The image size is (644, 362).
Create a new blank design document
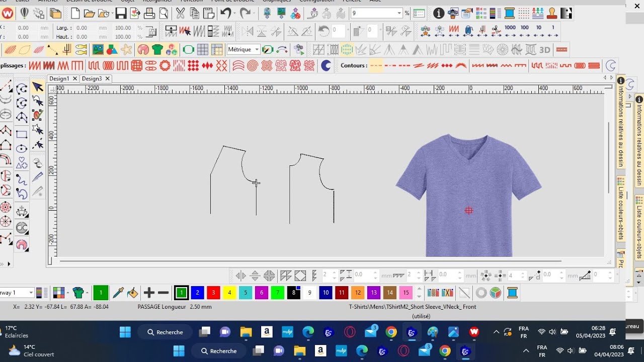click(x=75, y=13)
